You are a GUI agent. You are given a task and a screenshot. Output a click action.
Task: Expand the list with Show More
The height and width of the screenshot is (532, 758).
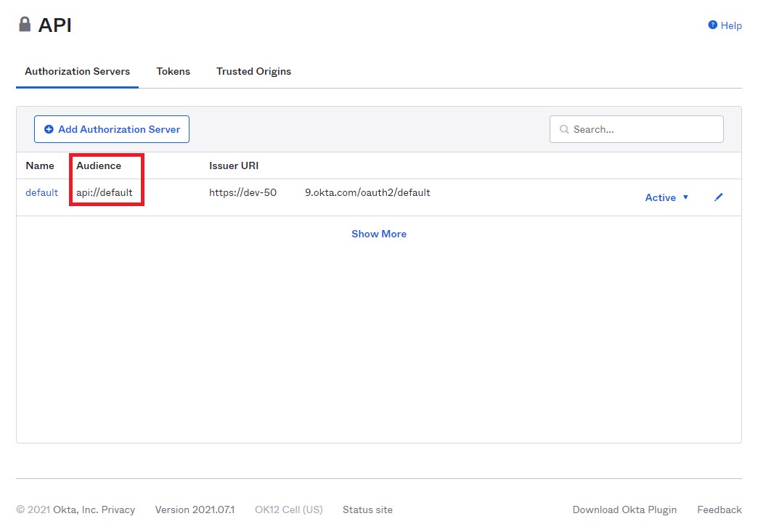coord(378,234)
